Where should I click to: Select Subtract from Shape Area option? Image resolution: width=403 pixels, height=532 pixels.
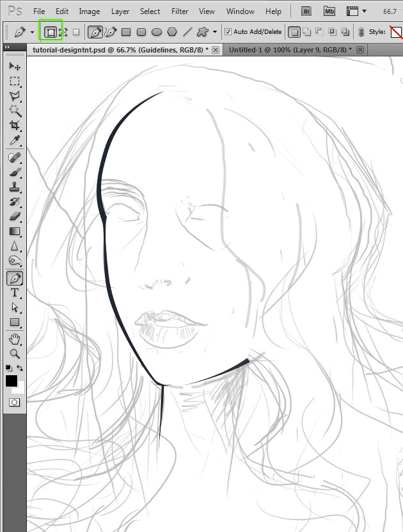320,32
